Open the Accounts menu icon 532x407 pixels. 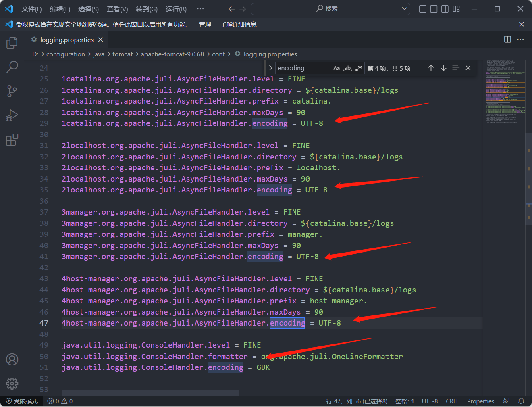(x=12, y=359)
